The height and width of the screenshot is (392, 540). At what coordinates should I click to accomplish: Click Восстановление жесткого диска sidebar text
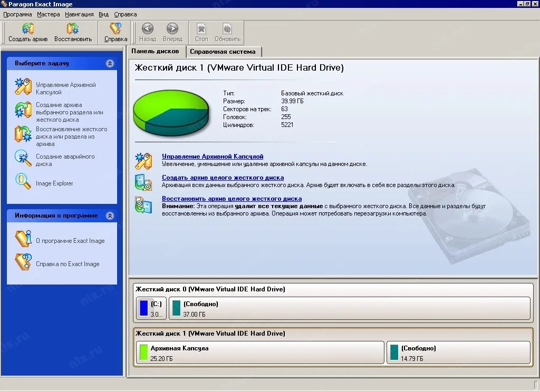pyautogui.click(x=71, y=136)
